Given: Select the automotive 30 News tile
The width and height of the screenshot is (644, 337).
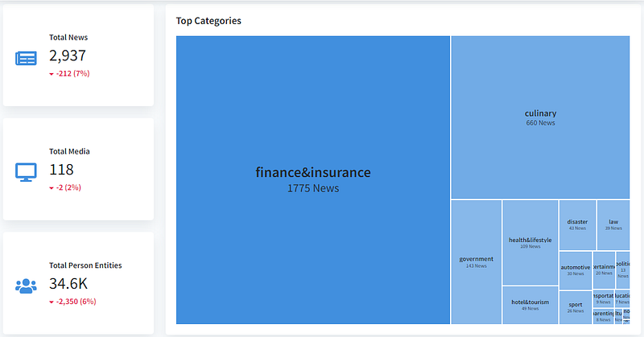Looking at the screenshot, I should (576, 270).
